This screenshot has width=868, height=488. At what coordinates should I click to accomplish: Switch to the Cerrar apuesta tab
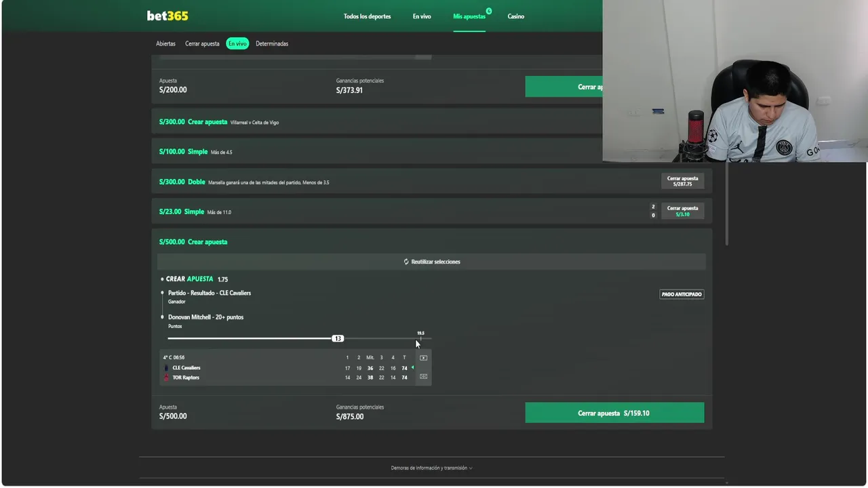coord(202,43)
